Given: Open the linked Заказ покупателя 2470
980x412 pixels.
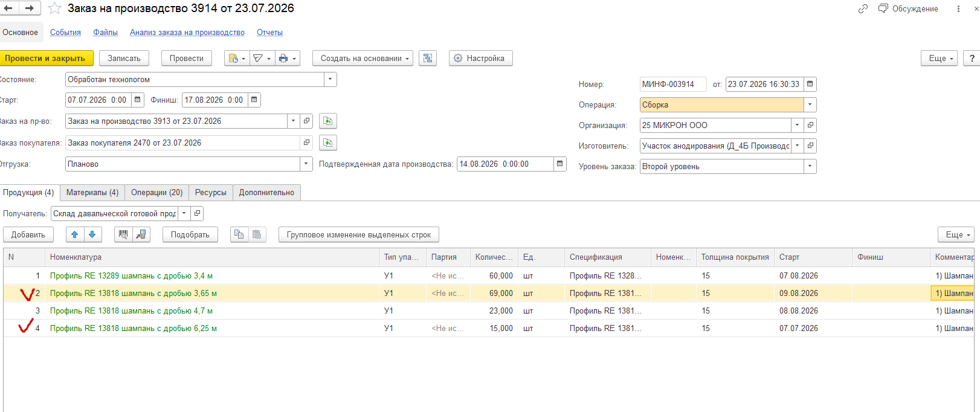Looking at the screenshot, I should click(306, 143).
